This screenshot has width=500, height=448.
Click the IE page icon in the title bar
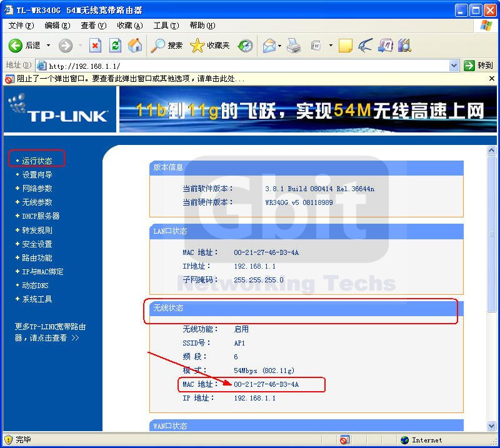coord(9,10)
